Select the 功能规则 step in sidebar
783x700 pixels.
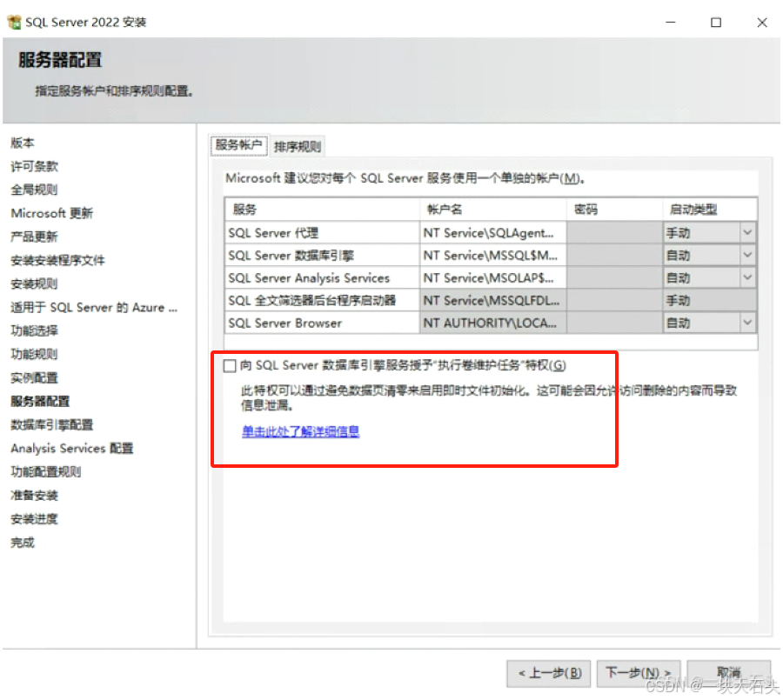pyautogui.click(x=35, y=354)
